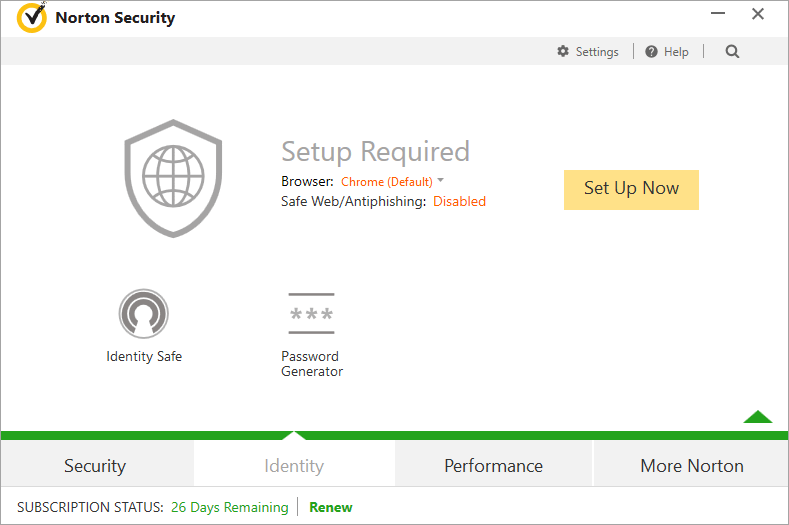Open Help question mark icon

[x=651, y=51]
